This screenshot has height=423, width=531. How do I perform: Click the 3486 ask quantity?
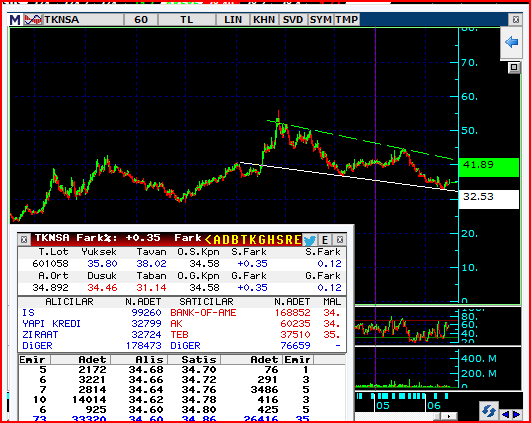264,389
